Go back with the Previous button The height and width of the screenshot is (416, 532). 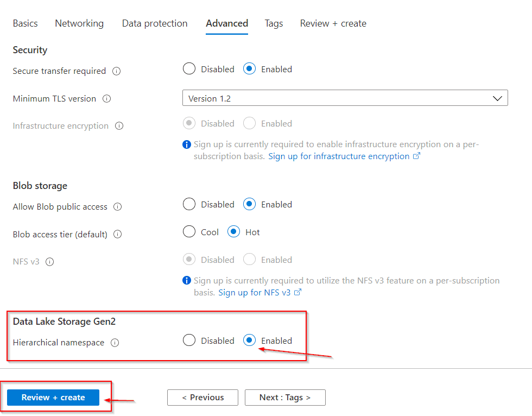(202, 398)
